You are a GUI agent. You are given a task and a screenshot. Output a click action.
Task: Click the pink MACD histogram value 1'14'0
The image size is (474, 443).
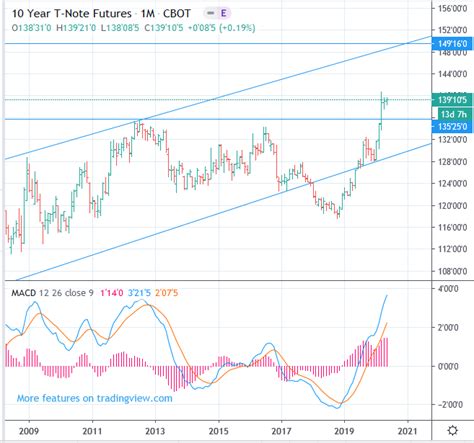(x=112, y=293)
